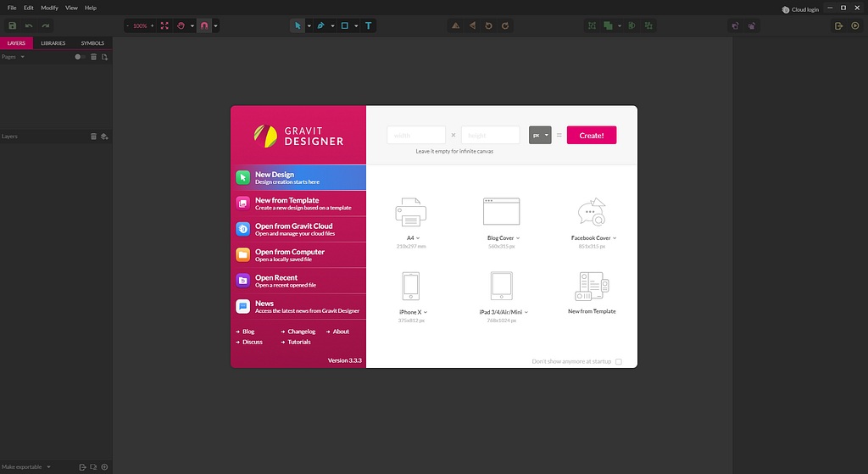Click the Save icon in toolbar
868x474 pixels.
pos(12,25)
